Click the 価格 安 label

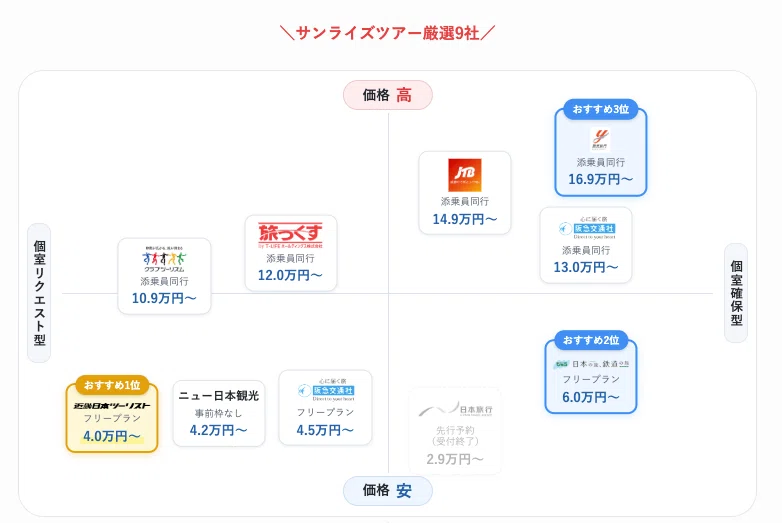coord(388,491)
